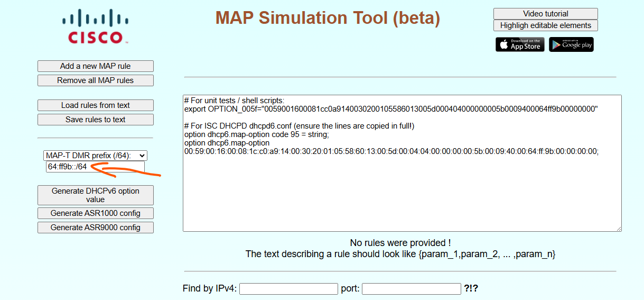
Task: Click the ?!? lookup text
Action: point(471,289)
